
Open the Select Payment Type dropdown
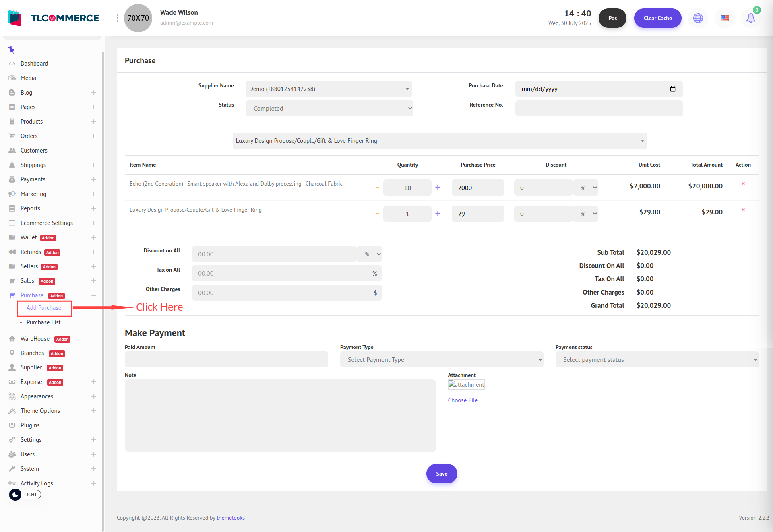441,359
